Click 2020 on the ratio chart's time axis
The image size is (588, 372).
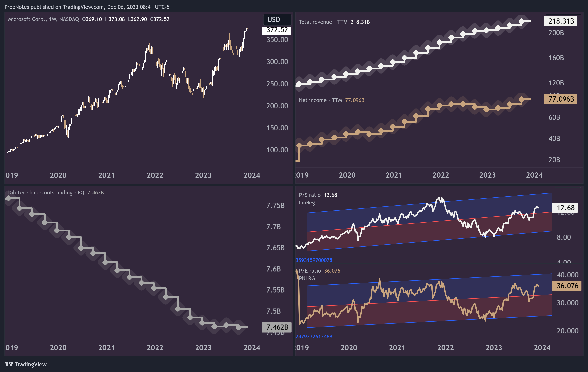click(349, 348)
